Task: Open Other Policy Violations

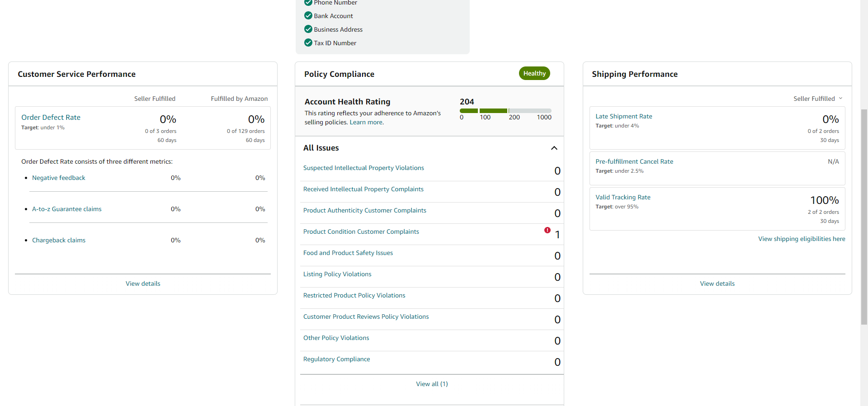Action: pyautogui.click(x=336, y=338)
